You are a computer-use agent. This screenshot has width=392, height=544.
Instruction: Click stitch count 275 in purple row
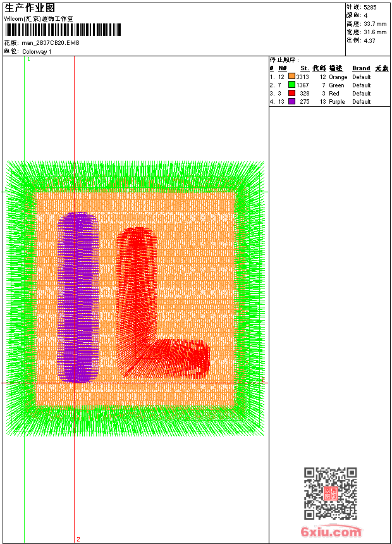(x=305, y=102)
